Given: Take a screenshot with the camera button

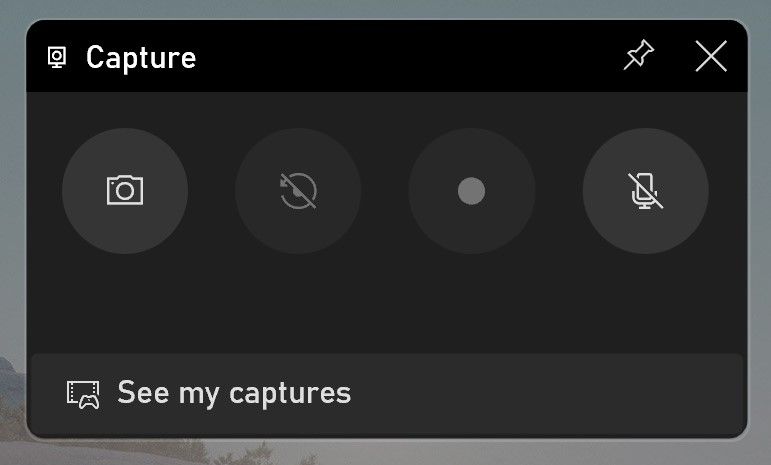Looking at the screenshot, I should click(125, 191).
